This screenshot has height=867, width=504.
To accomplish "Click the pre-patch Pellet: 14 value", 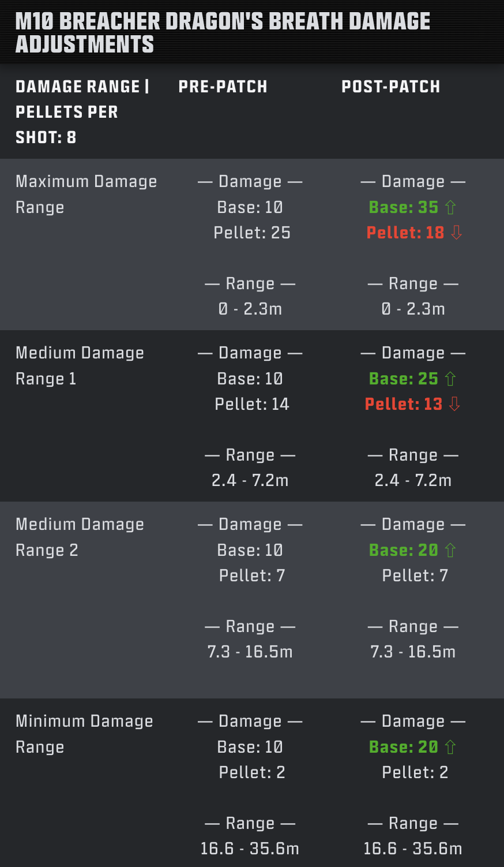I will (252, 404).
